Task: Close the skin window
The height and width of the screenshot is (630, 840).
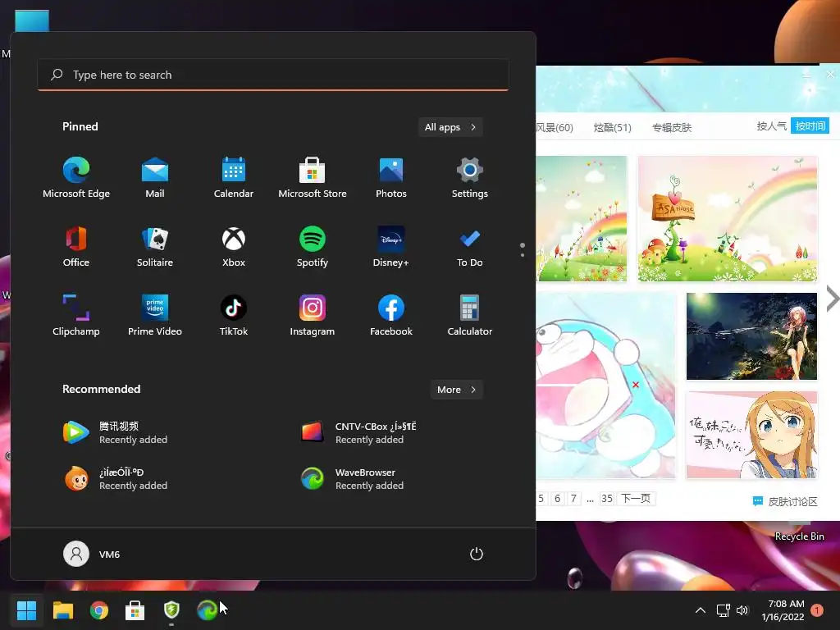Action: (830, 75)
